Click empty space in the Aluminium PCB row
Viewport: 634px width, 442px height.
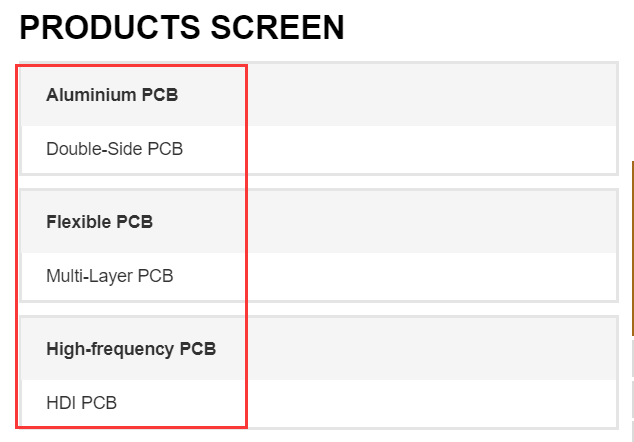tap(430, 95)
